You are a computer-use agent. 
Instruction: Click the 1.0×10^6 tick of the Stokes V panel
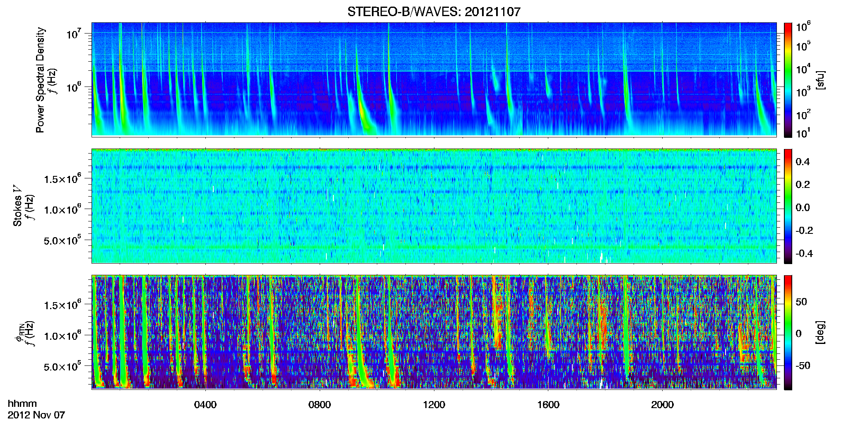[x=63, y=209]
